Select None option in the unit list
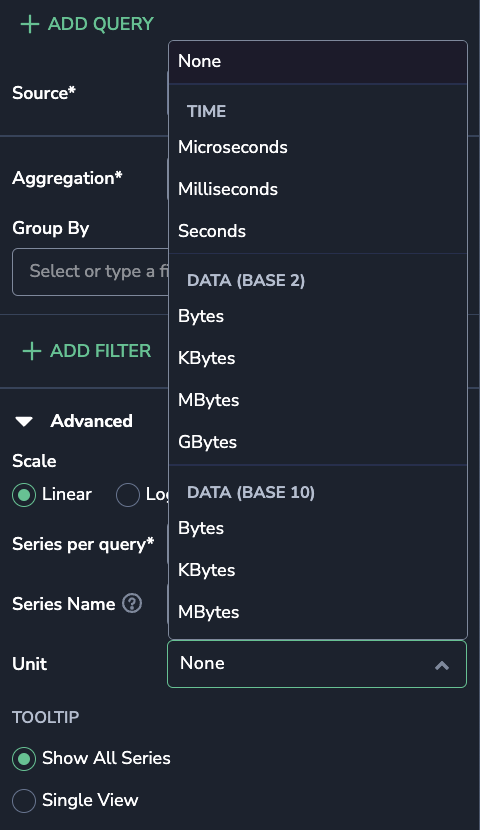 coord(318,61)
